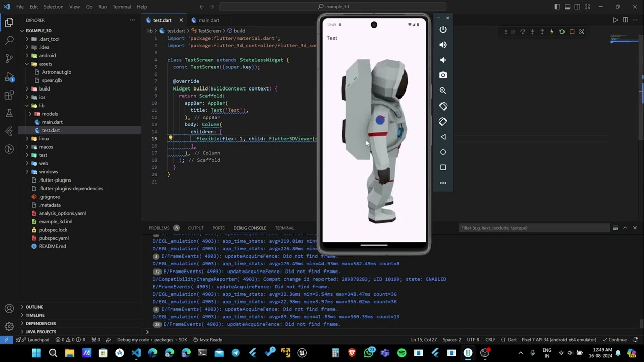Screen dimensions: 644x362
Task: Rotate emulator right
Action: tap(443, 121)
